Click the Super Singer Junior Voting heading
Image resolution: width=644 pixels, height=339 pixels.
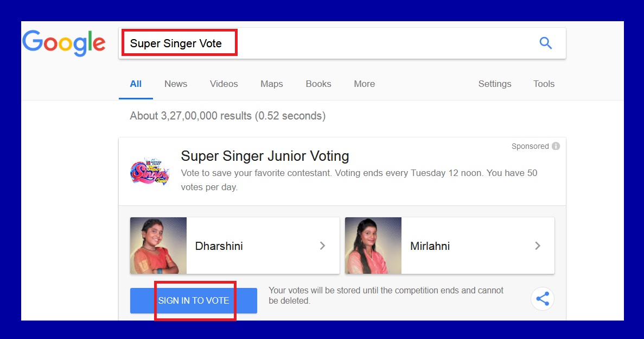[265, 156]
